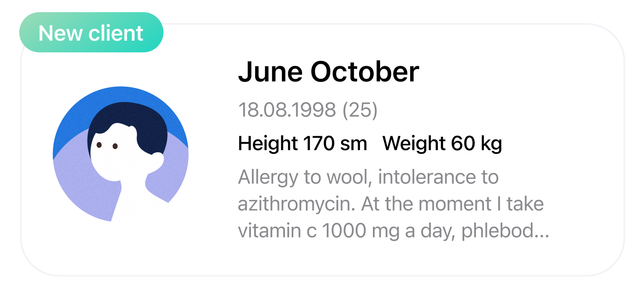Image resolution: width=644 pixels, height=290 pixels.
Task: Click the vitamin c 1000 mg line
Action: [393, 232]
